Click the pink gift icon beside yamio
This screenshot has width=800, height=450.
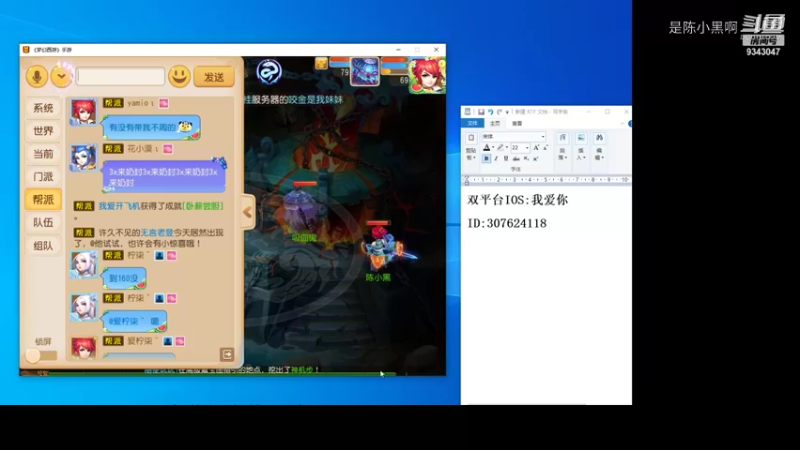[164, 103]
